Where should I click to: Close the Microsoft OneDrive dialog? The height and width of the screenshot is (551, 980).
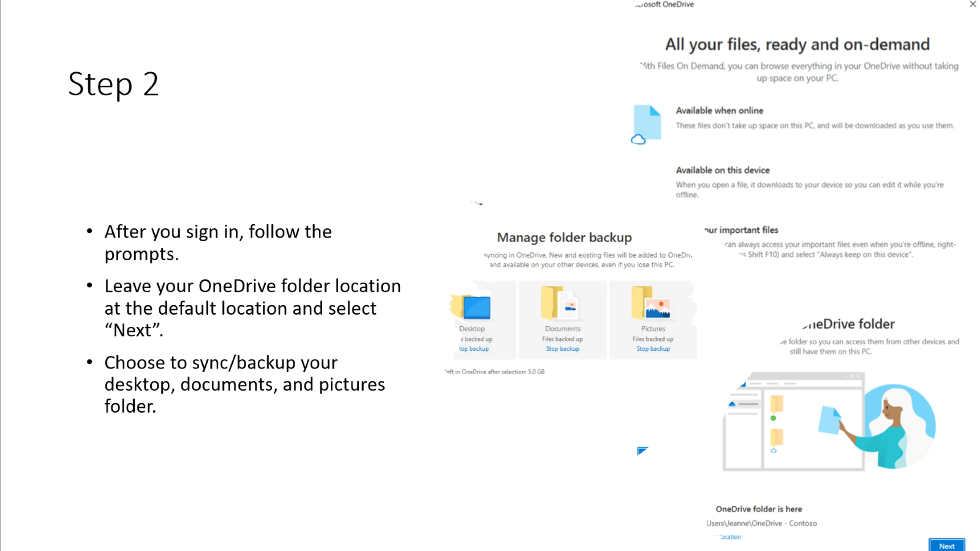(x=973, y=4)
